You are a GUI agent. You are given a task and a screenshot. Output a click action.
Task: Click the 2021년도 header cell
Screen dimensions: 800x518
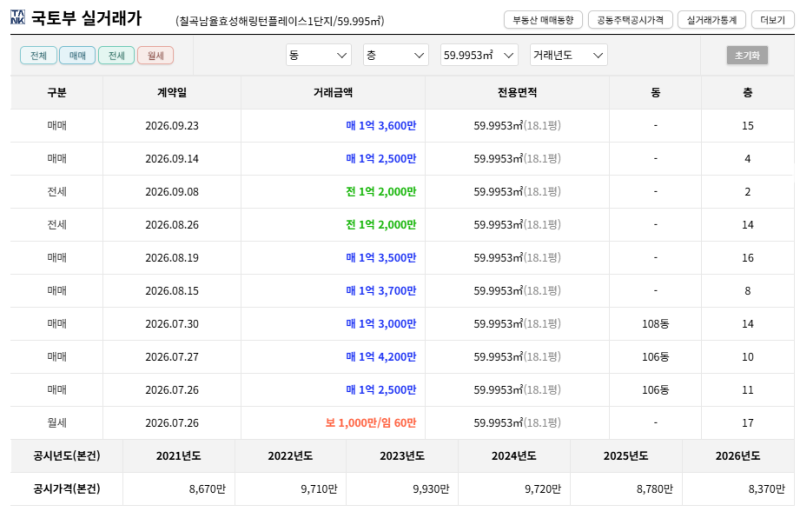[178, 456]
